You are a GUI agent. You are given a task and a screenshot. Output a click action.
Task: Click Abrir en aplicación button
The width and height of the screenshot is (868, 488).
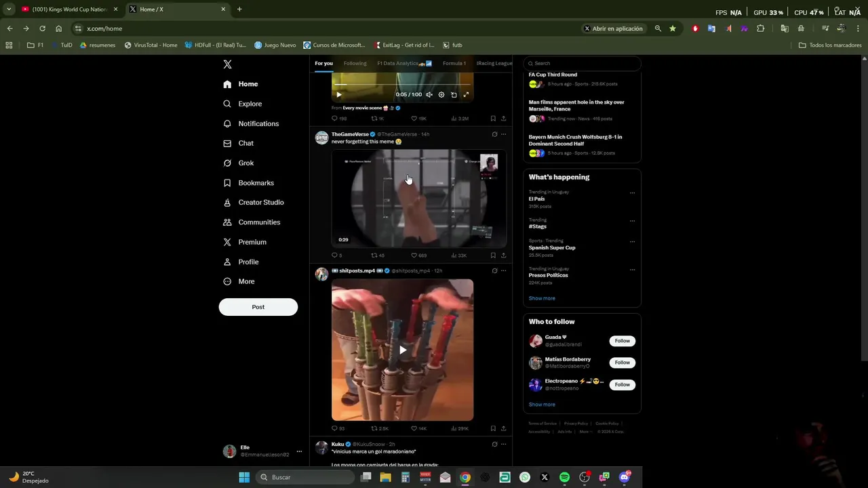[613, 28]
